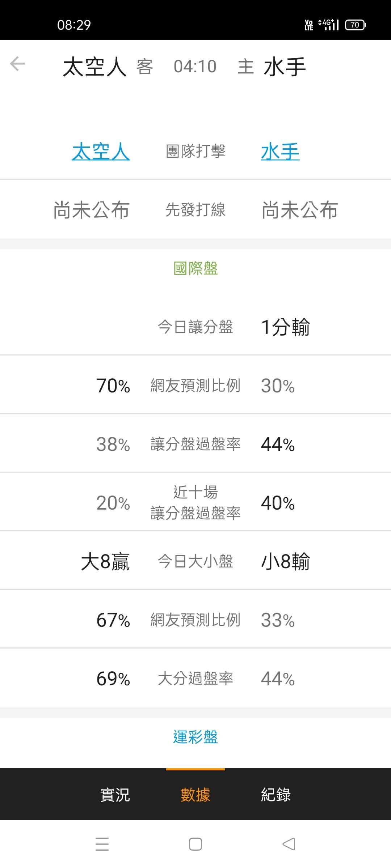Tap the 70% netizen prediction value

click(x=113, y=386)
